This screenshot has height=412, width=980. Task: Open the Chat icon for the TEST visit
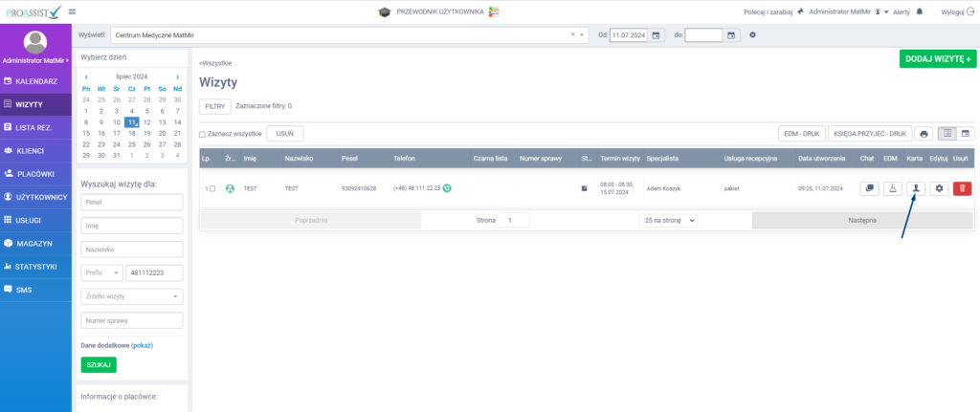pos(869,188)
